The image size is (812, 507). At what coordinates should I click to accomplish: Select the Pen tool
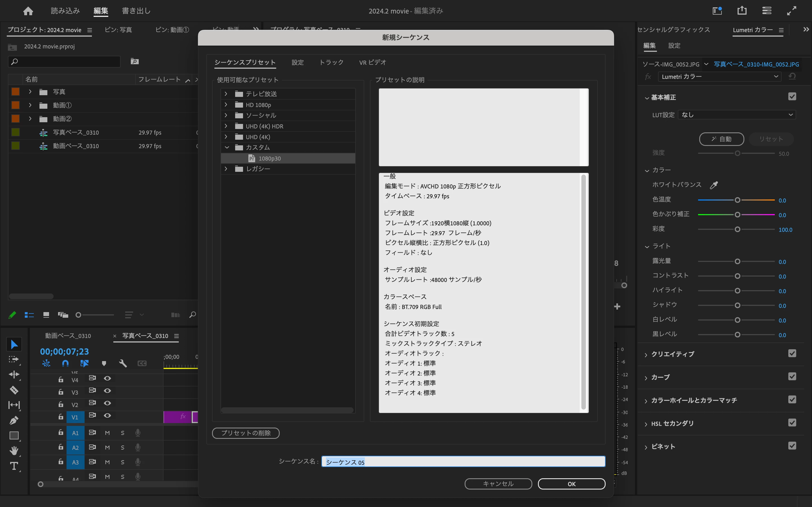(x=14, y=420)
